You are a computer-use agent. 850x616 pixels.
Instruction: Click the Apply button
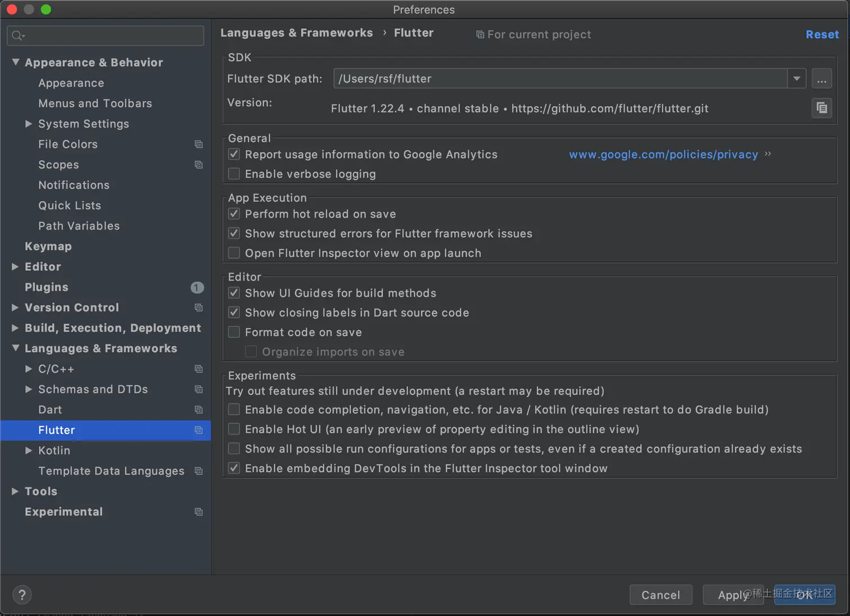tap(733, 595)
